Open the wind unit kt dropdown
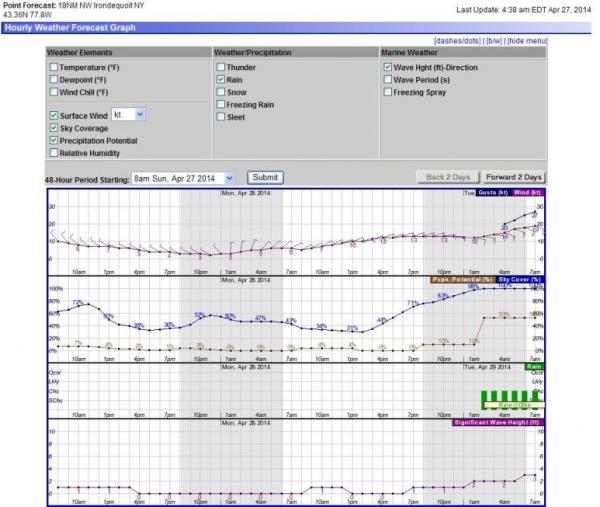600x507 pixels. (129, 115)
